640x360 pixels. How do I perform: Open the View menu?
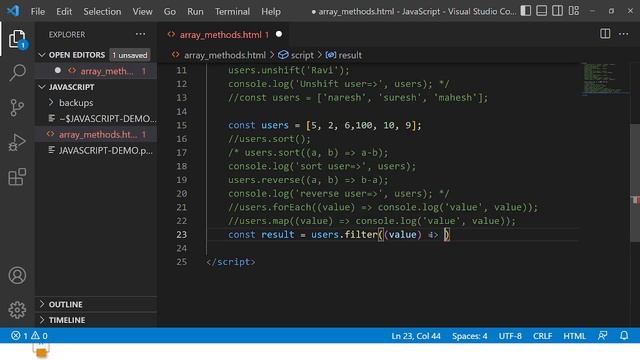142,11
